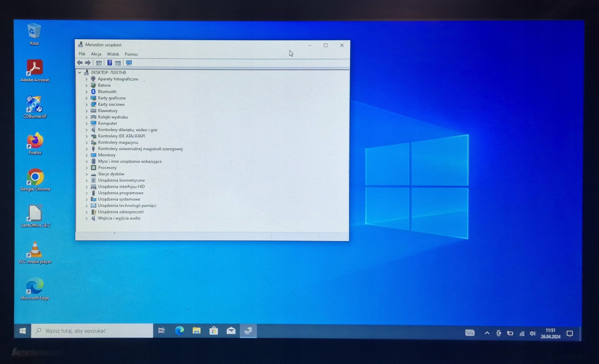Click the blue Help question-mark toolbar icon

[x=110, y=63]
